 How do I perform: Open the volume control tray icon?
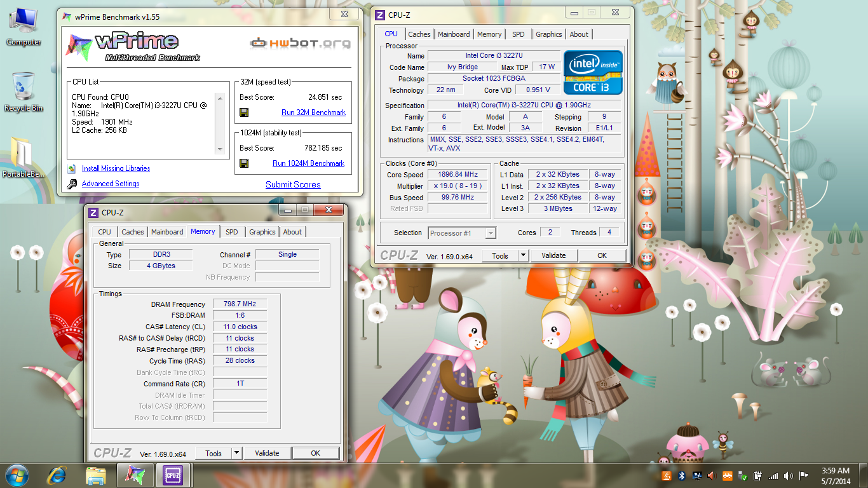click(x=789, y=475)
